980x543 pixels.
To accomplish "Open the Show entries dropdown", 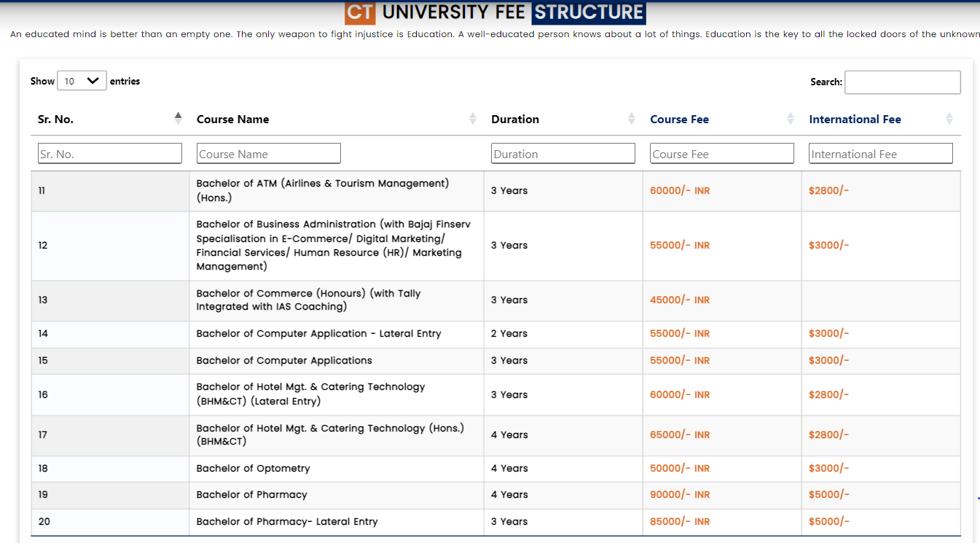I will coord(82,81).
